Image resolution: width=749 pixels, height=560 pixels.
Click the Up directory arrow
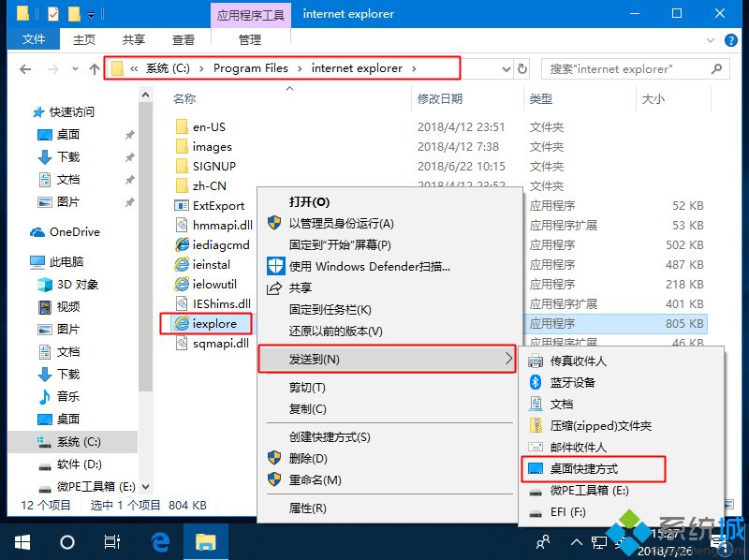click(x=95, y=69)
